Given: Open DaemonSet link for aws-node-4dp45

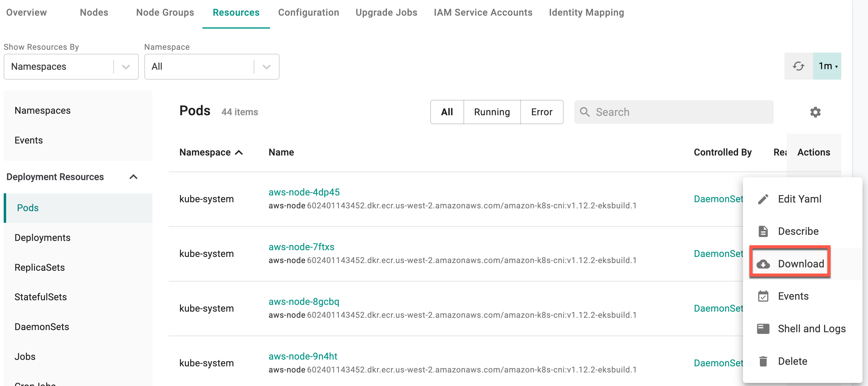Looking at the screenshot, I should pyautogui.click(x=718, y=199).
